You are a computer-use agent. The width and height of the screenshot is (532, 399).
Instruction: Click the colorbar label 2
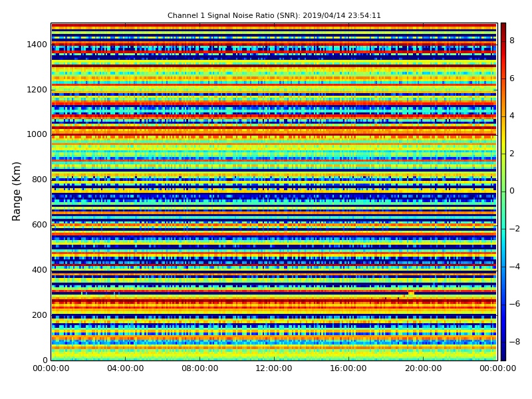pyautogui.click(x=512, y=154)
